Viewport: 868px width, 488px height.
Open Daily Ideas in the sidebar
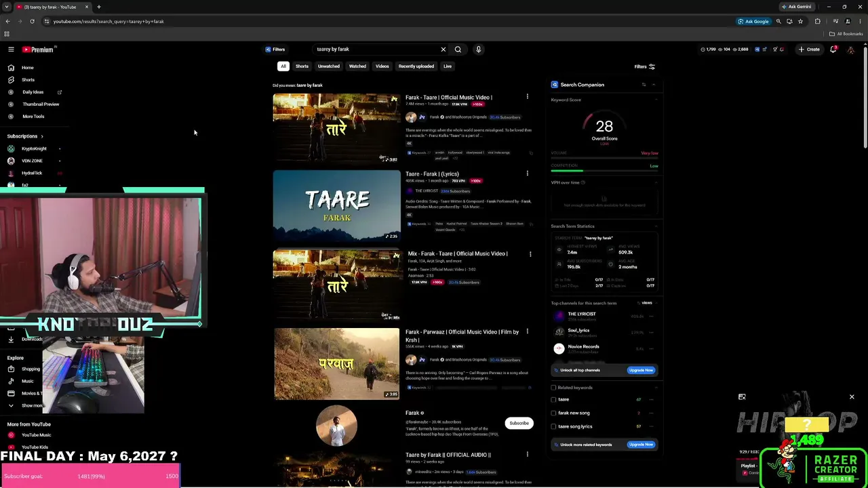[33, 92]
